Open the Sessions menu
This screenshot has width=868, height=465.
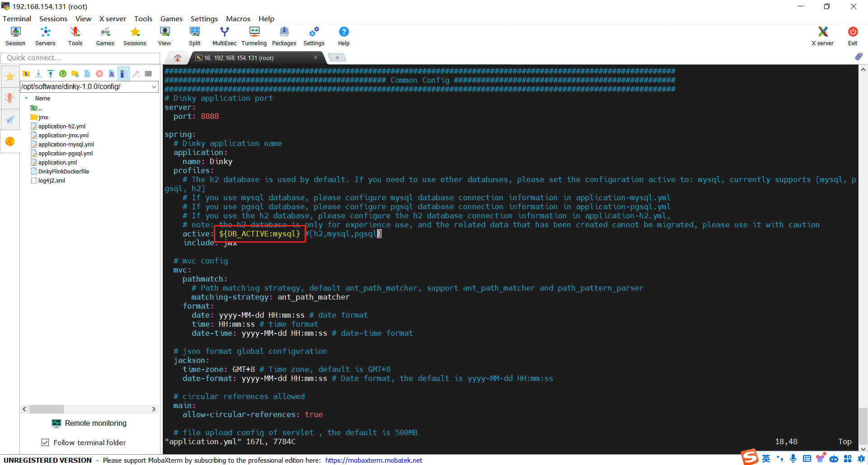[53, 19]
